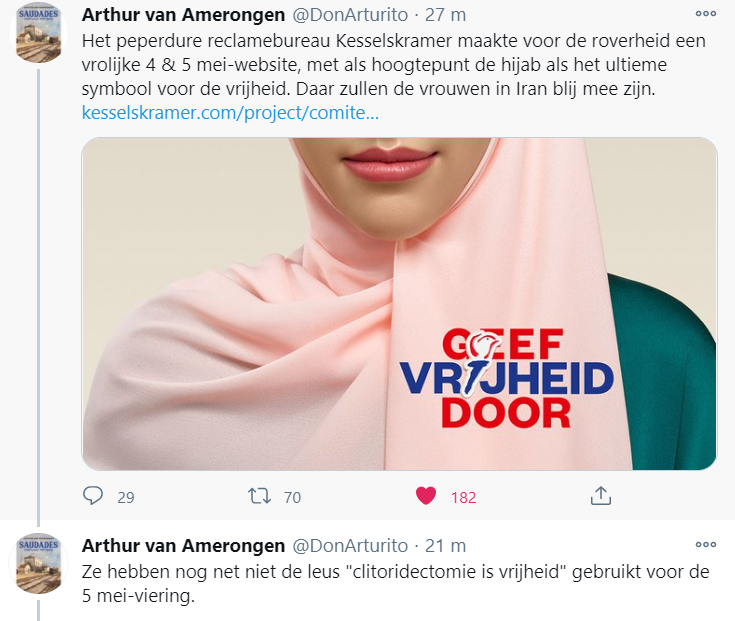Screen dimensions: 735x621
Task: Open more options menu on first tweet
Action: 705,14
